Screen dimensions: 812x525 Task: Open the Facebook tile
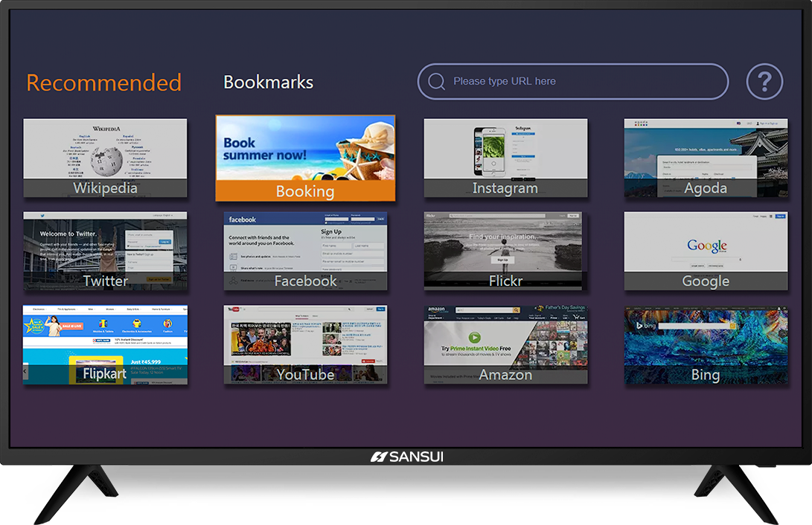[x=306, y=251]
